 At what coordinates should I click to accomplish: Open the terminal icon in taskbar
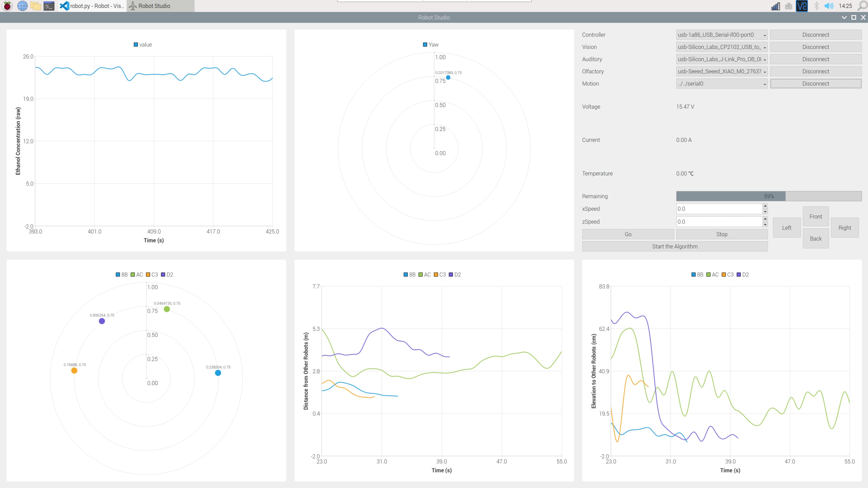coord(49,6)
